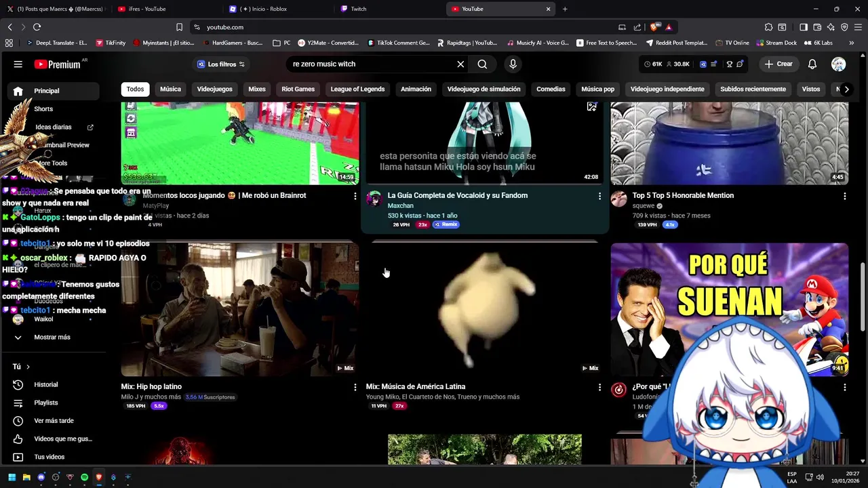Click the chat bubble icon in stats bar

[740, 64]
